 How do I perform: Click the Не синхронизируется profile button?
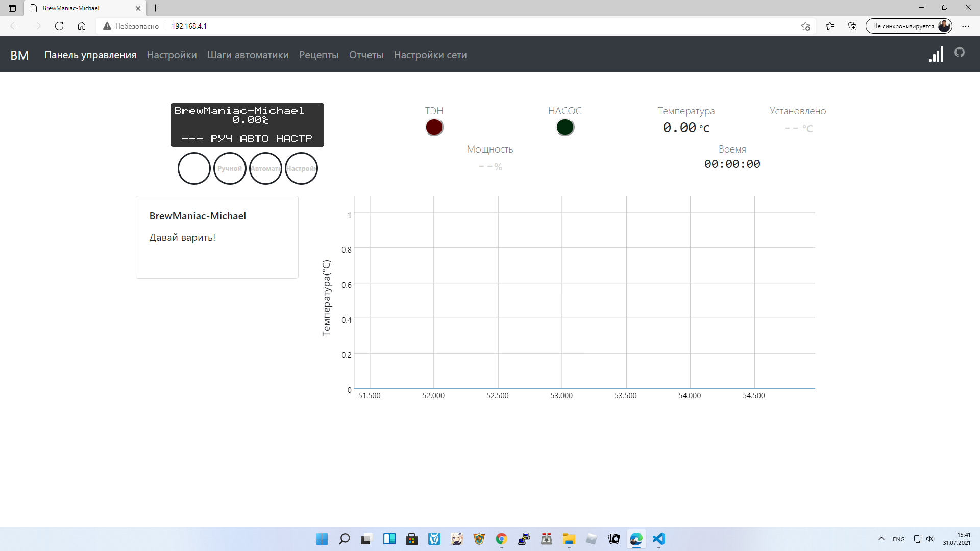[909, 26]
